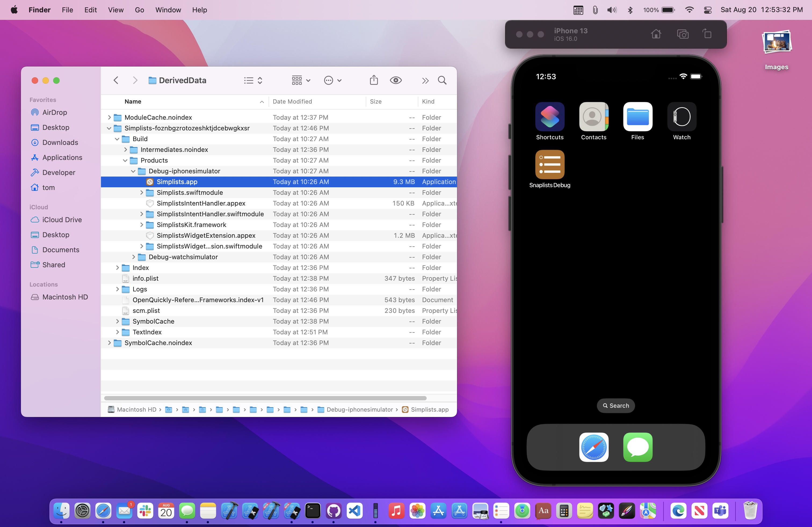Expand the TextIndex folder
The width and height of the screenshot is (812, 527).
click(117, 332)
